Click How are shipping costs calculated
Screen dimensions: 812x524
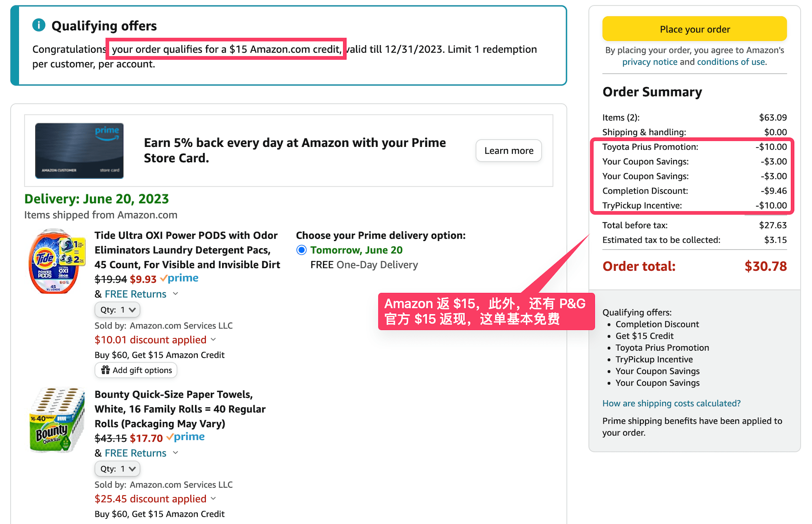click(x=671, y=403)
